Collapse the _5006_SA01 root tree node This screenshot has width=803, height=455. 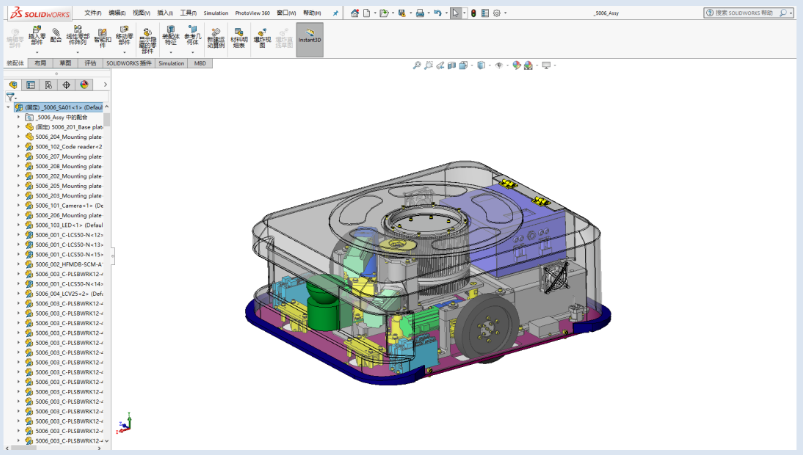pyautogui.click(x=8, y=107)
